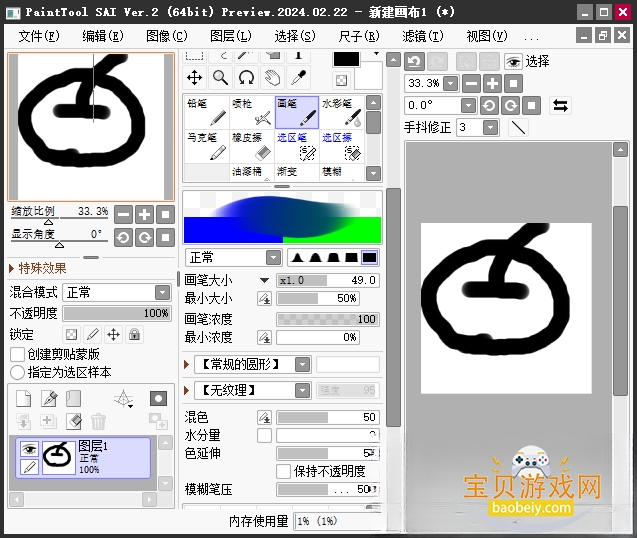Select the Hand pan tool
This screenshot has height=538, width=637.
coord(272,77)
